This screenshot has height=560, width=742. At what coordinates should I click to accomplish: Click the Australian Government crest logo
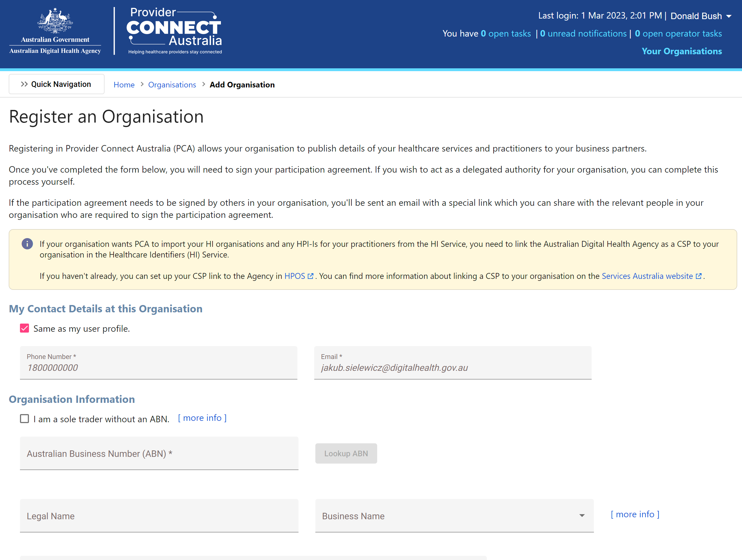coord(55,31)
